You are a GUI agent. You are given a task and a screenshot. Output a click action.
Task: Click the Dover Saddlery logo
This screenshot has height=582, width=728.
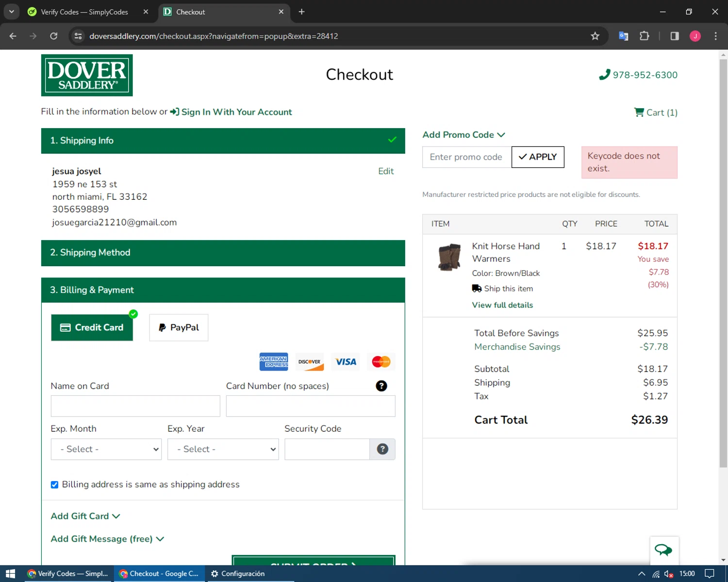[87, 75]
